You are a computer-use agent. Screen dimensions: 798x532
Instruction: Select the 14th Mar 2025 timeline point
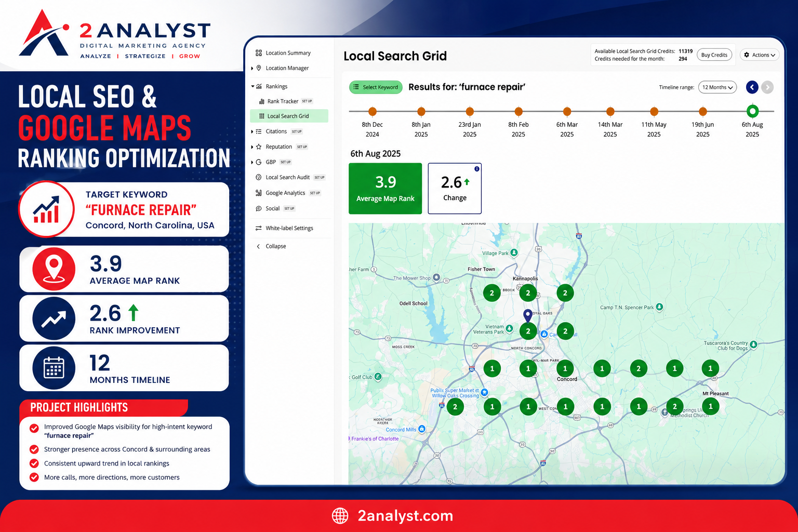coord(610,111)
